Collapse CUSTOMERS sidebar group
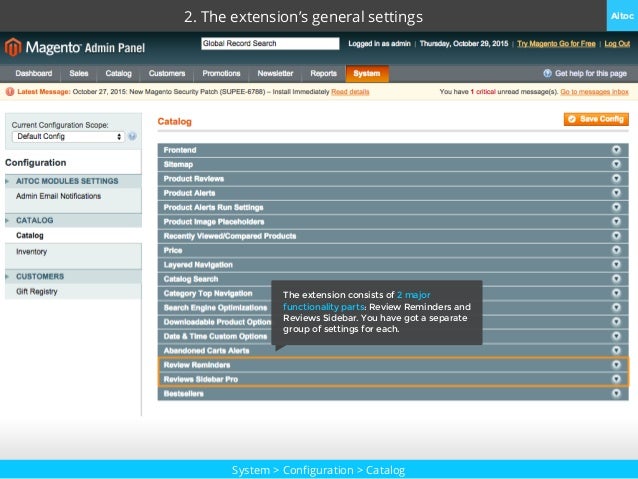This screenshot has height=479, width=638. pos(73,276)
